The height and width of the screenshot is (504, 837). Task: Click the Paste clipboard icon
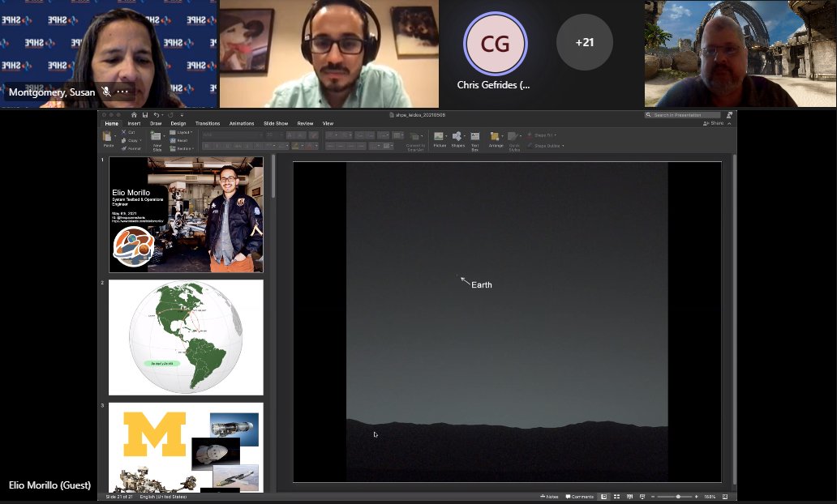tap(108, 136)
